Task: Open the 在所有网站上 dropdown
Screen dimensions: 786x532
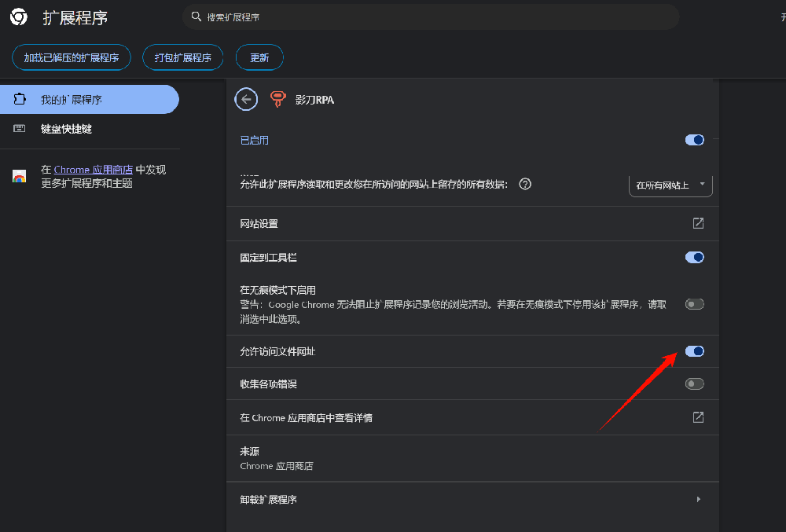Action: click(670, 185)
